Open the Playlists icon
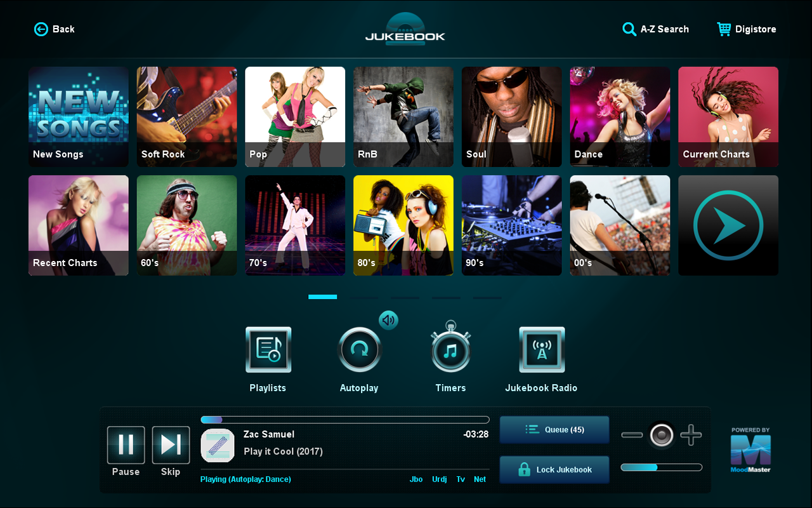The height and width of the screenshot is (508, 812). [x=268, y=350]
